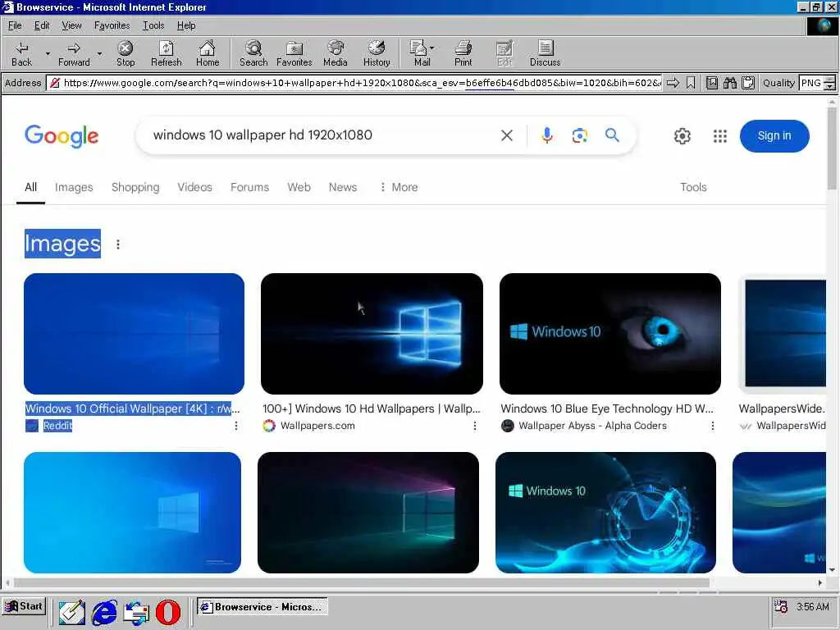
Task: Open the Favorites toolbar button
Action: click(x=294, y=53)
